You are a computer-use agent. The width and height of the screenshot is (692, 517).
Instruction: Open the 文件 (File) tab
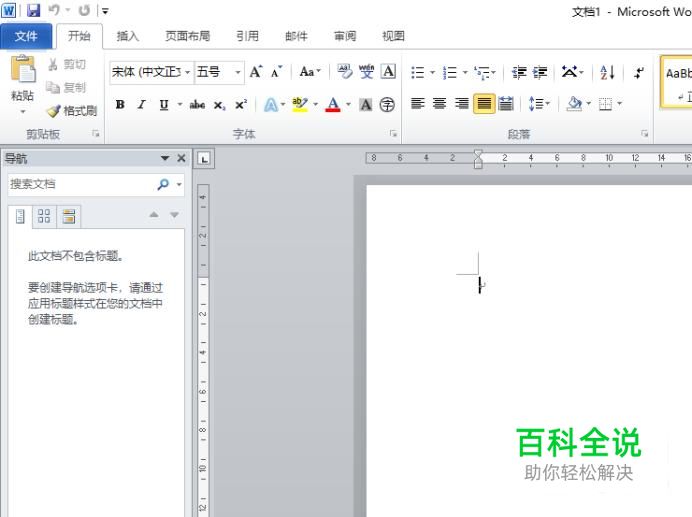[26, 36]
